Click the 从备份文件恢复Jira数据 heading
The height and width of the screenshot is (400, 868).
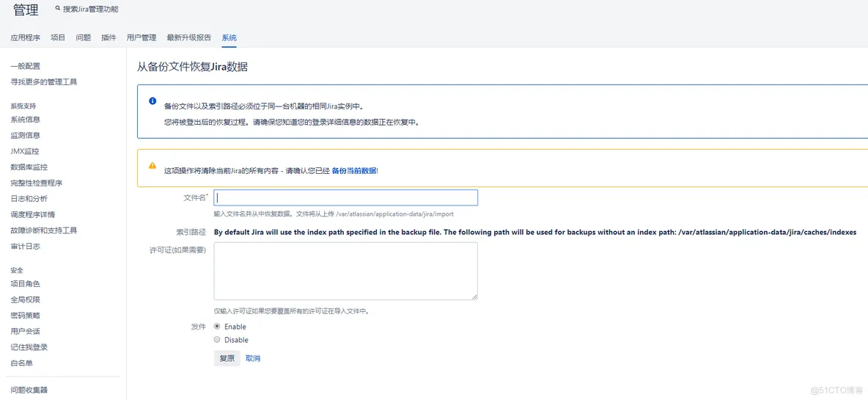(x=193, y=67)
